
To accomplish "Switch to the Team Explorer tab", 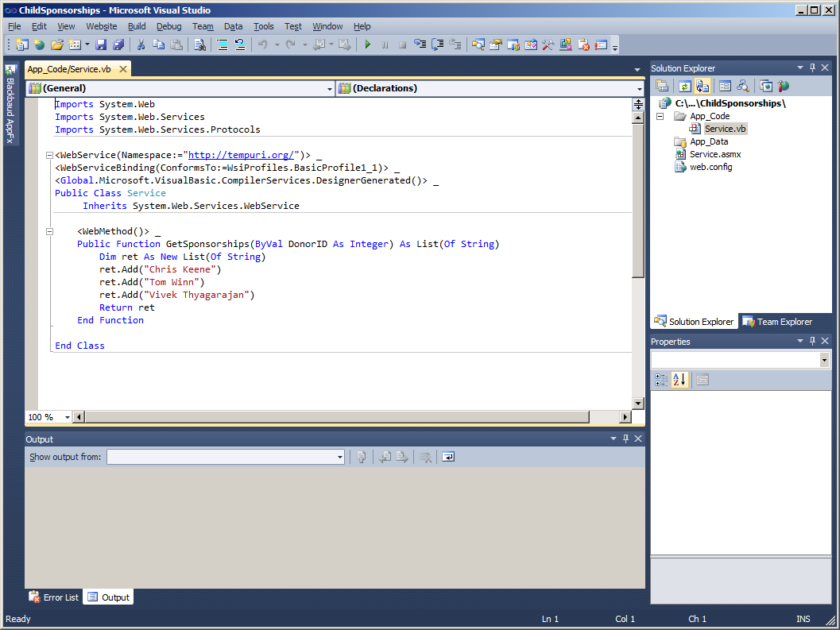I will (x=777, y=322).
